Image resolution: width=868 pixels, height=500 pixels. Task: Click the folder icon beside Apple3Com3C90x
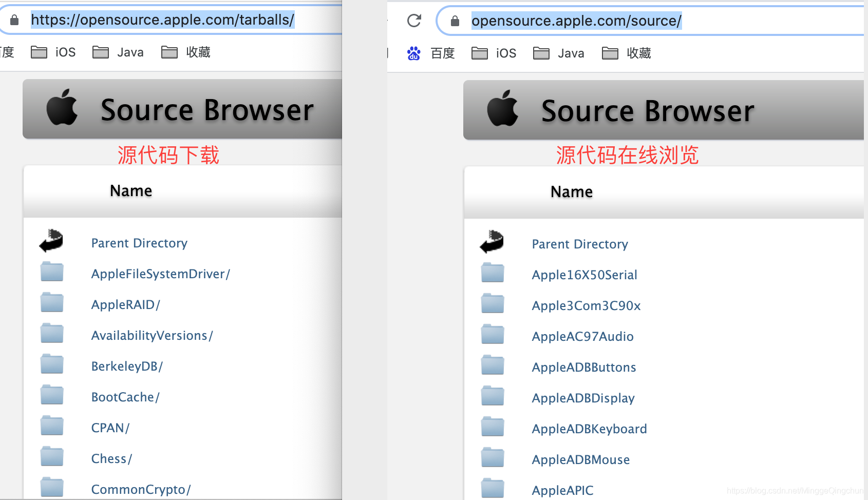[492, 303]
